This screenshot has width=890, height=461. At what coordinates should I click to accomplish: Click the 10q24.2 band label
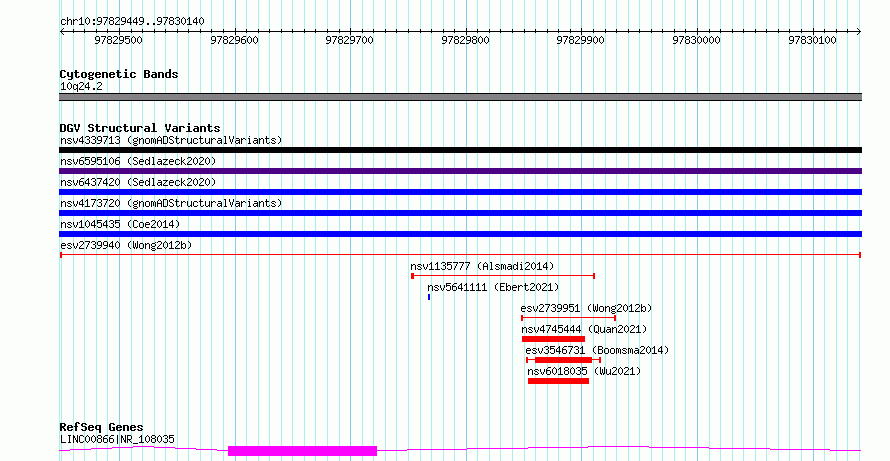coord(81,86)
